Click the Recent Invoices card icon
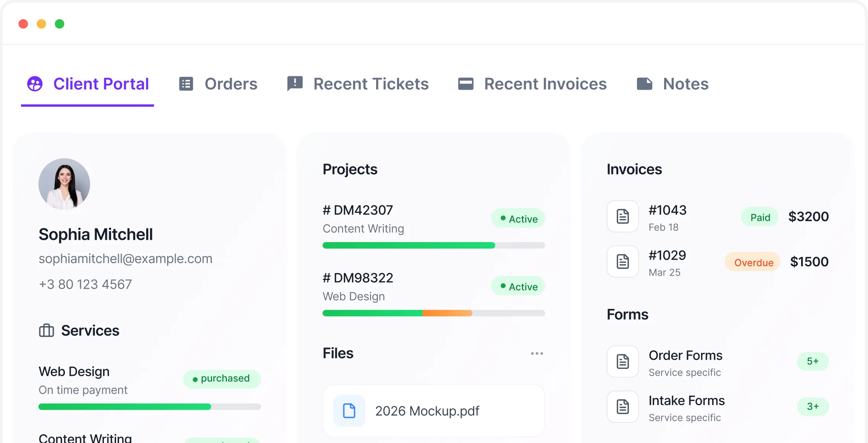The image size is (868, 443). (x=466, y=84)
